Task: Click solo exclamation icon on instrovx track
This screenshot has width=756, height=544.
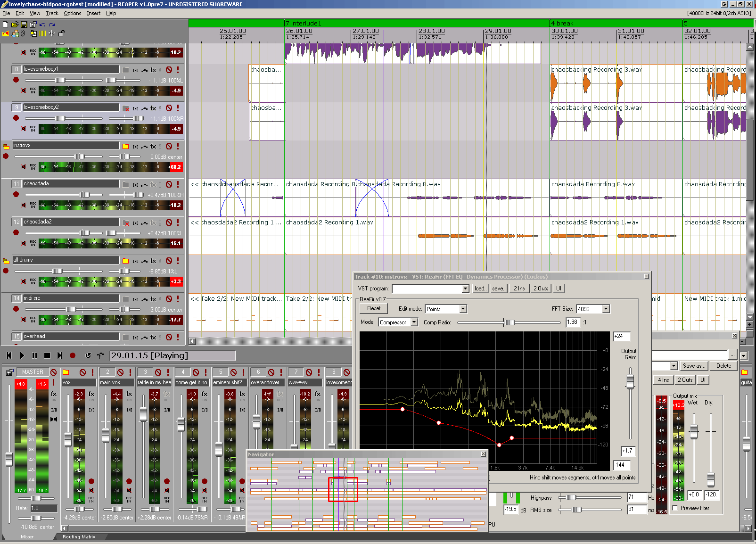Action: point(178,146)
